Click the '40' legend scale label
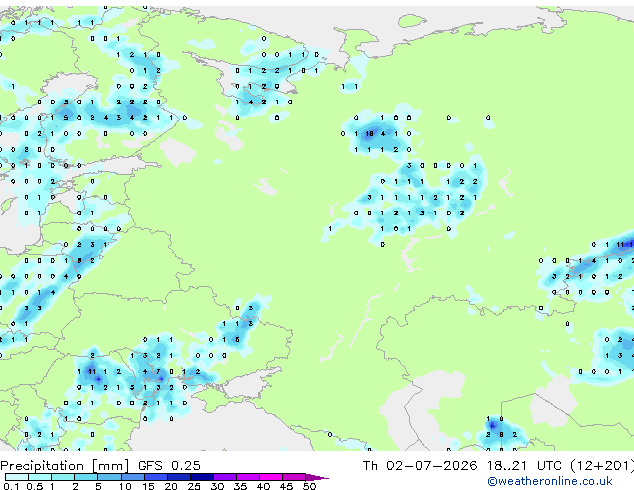Viewport: 634px width, 490px height. point(263,486)
